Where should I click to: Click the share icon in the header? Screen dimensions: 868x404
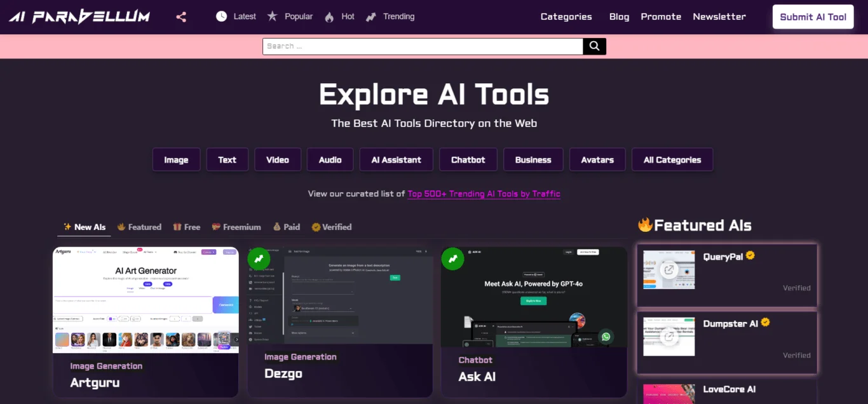pos(181,17)
